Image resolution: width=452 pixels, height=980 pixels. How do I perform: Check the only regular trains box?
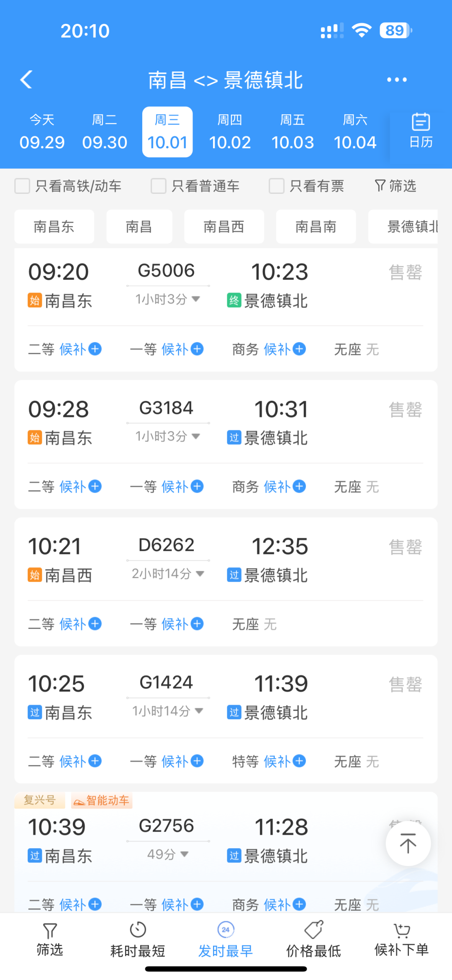[x=158, y=186]
